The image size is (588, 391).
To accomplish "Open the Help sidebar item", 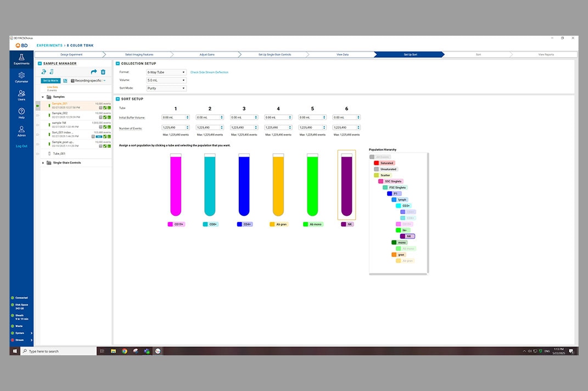I will click(x=21, y=113).
